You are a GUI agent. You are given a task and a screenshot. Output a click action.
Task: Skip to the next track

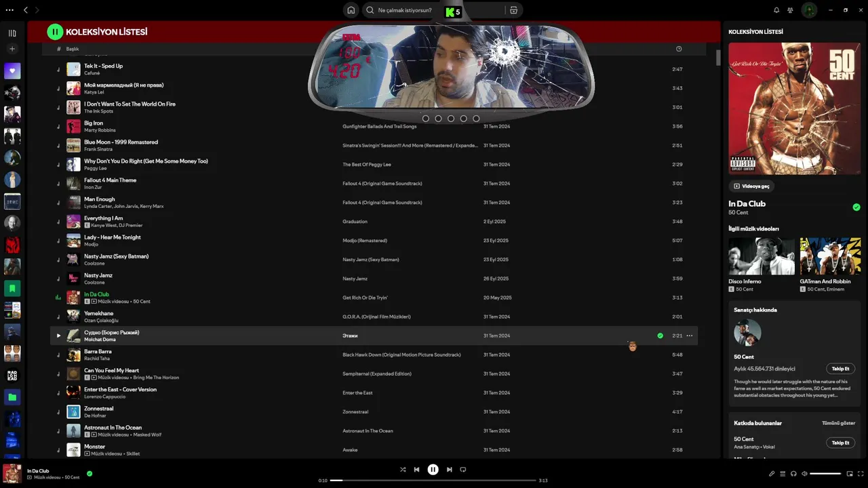pos(449,469)
